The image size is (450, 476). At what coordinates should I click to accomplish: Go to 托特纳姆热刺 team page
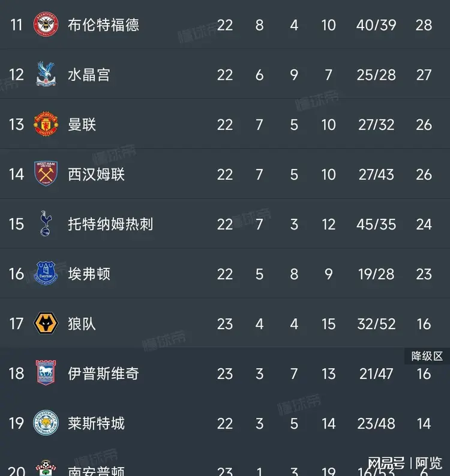(x=110, y=224)
